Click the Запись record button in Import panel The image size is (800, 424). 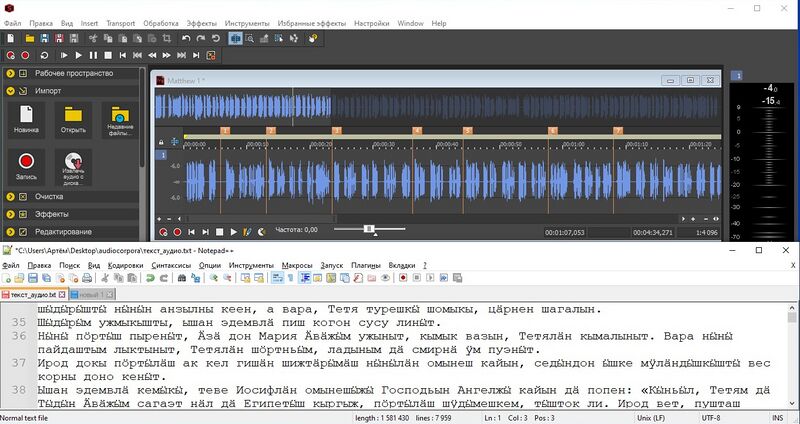(x=26, y=167)
